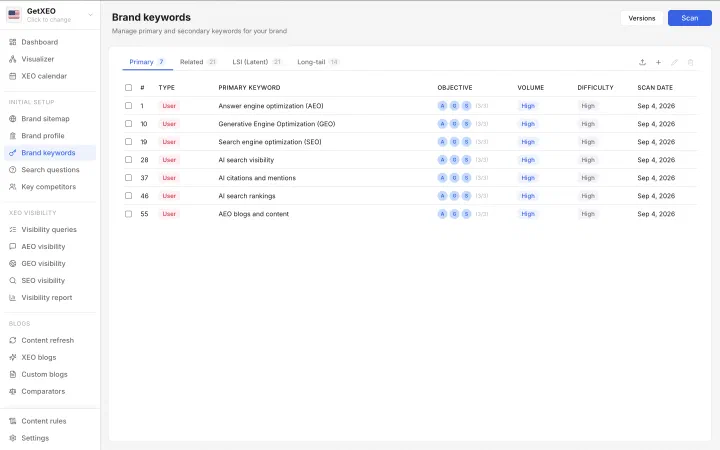Viewport: 720px width, 450px height.
Task: Click the plus icon to add keyword
Action: coord(658,62)
